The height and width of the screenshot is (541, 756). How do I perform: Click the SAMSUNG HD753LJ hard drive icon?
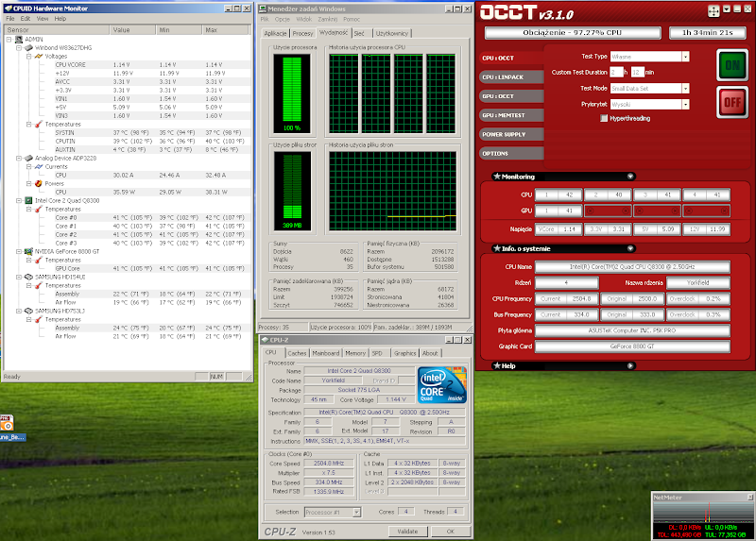click(x=29, y=311)
